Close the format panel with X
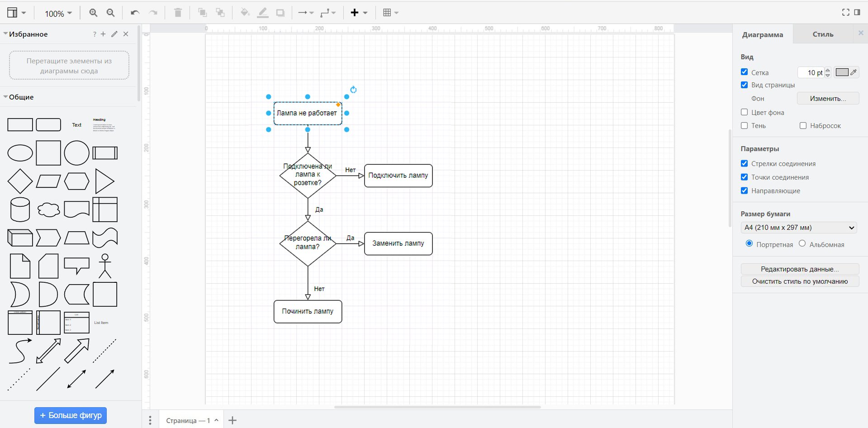This screenshot has height=428, width=868. click(861, 33)
